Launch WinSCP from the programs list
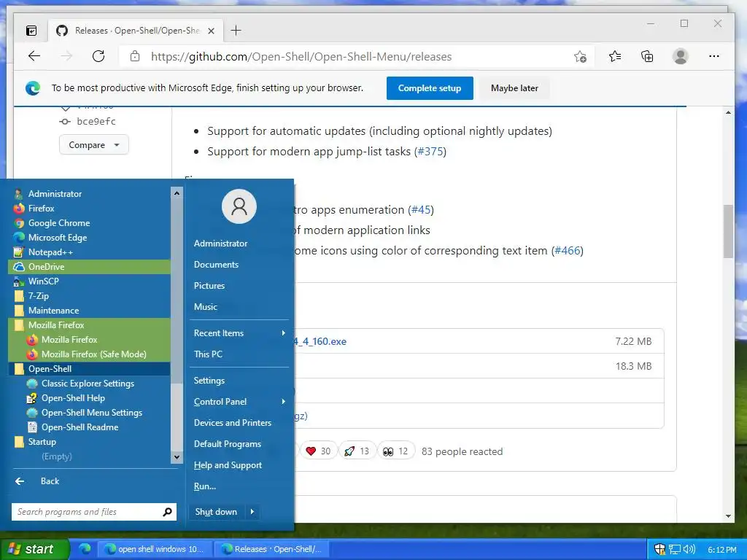747x560 pixels. tap(89, 281)
